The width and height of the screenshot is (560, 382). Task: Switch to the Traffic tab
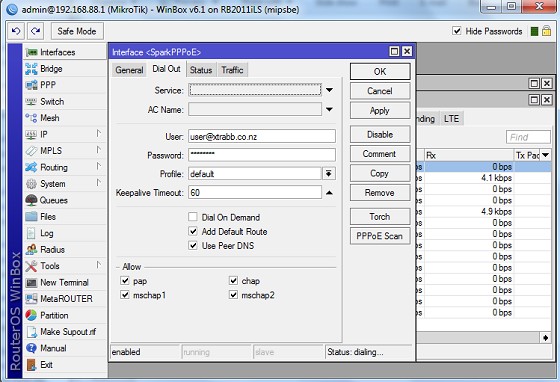232,70
